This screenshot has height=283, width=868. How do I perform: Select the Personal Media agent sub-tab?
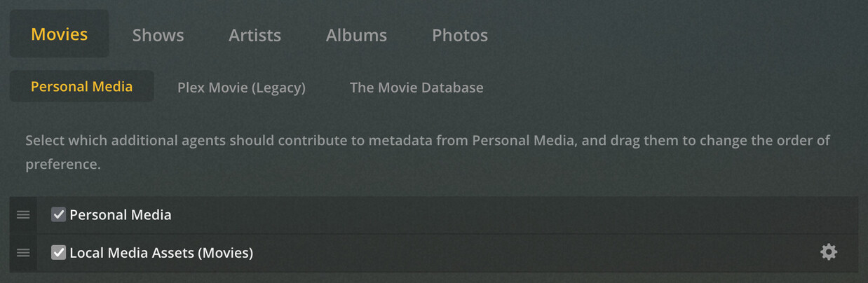tap(81, 87)
